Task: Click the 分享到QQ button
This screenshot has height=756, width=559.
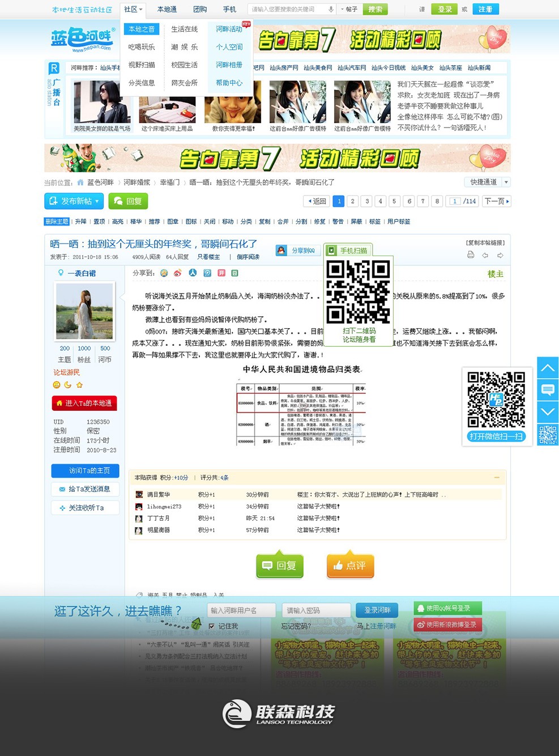Action: coord(297,250)
